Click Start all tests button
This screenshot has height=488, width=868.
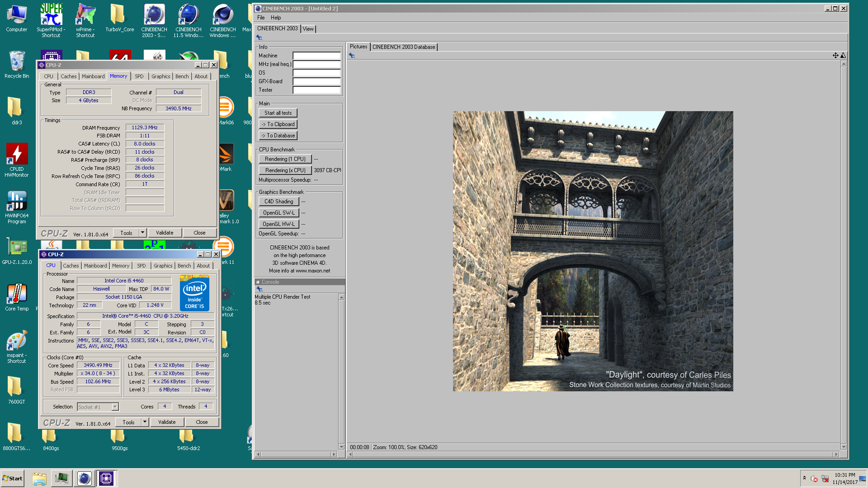pos(278,113)
